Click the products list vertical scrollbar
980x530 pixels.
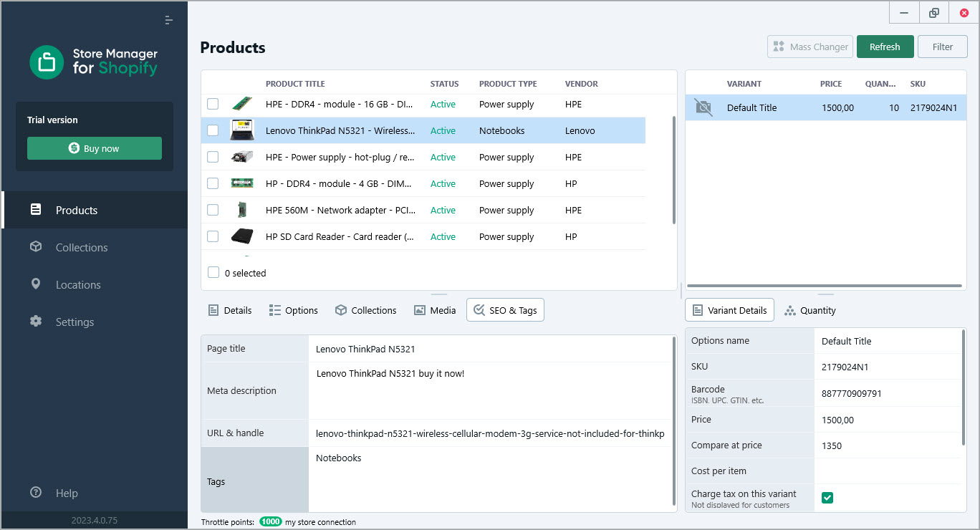point(673,170)
